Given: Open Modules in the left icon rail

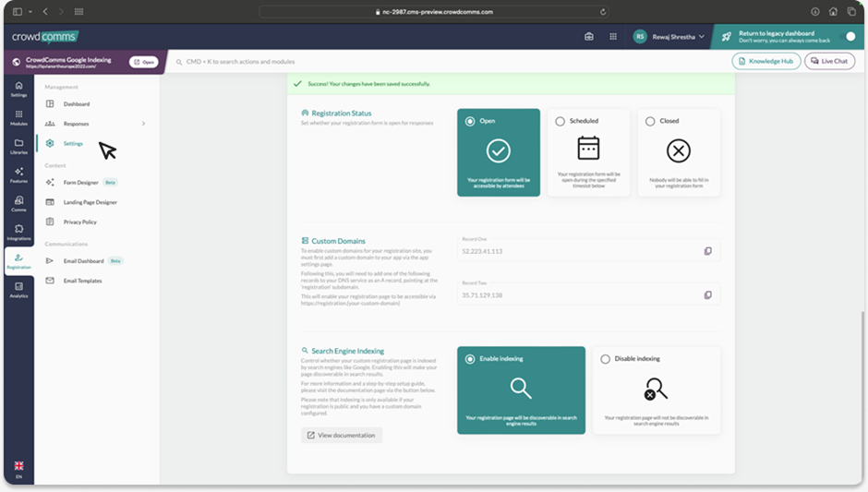Looking at the screenshot, I should (x=18, y=117).
